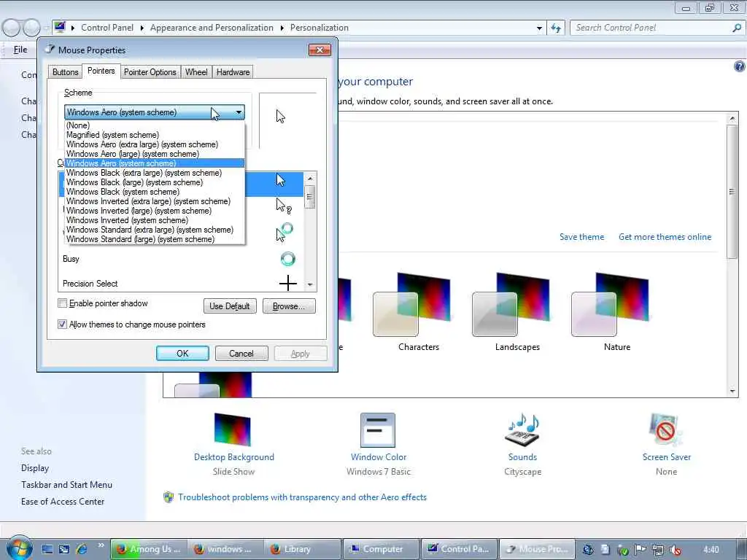Click the back navigation button
This screenshot has width=747, height=560.
pyautogui.click(x=12, y=28)
